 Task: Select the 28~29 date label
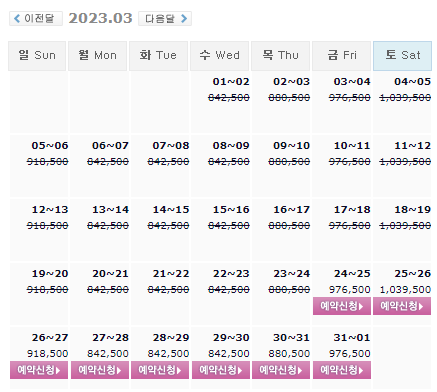click(171, 338)
